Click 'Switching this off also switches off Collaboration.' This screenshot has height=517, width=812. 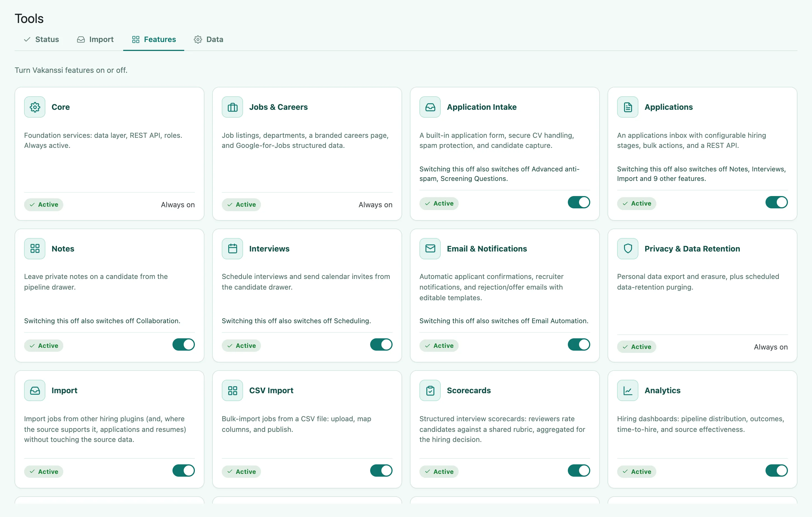pyautogui.click(x=102, y=321)
